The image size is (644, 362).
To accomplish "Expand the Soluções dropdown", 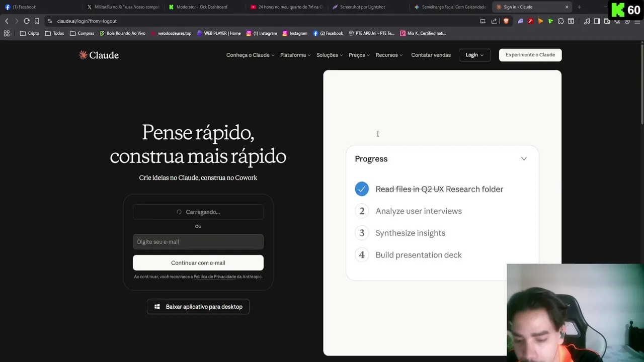I will pyautogui.click(x=330, y=55).
